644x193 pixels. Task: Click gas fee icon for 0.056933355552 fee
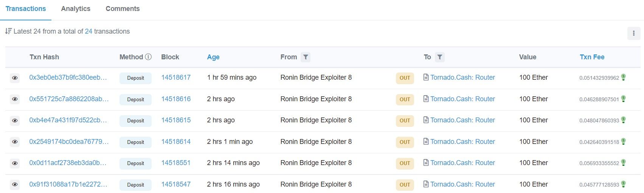(x=624, y=163)
